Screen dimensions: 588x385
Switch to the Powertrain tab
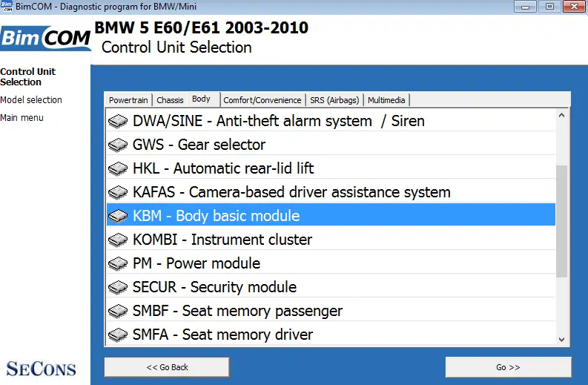click(x=128, y=100)
